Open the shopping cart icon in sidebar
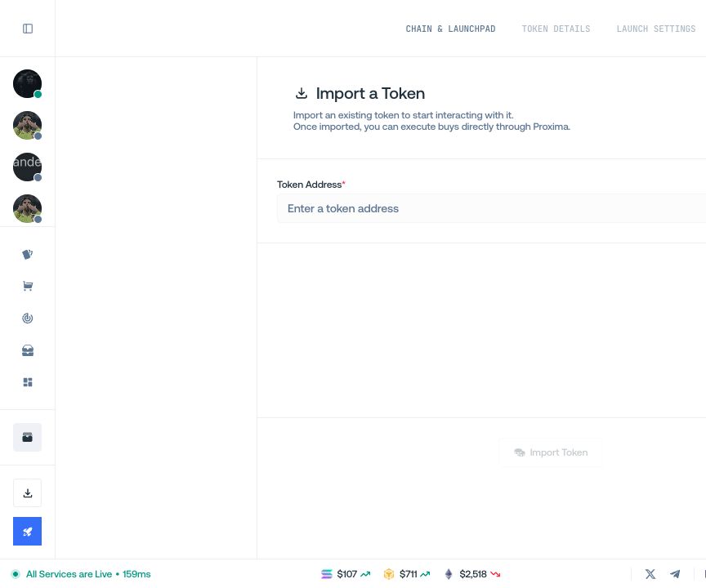 coord(28,286)
